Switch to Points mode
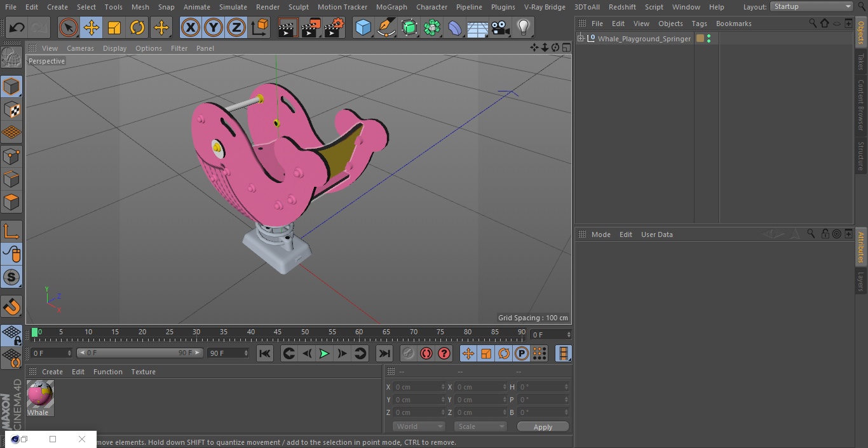This screenshot has height=448, width=868. coord(11,156)
